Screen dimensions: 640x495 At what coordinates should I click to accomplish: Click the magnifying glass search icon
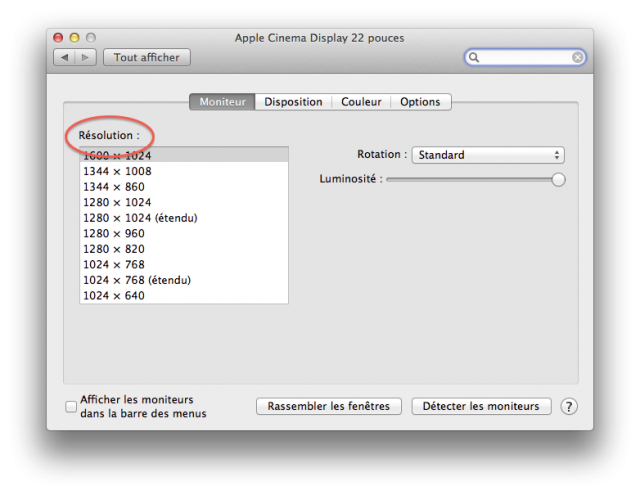coord(473,58)
